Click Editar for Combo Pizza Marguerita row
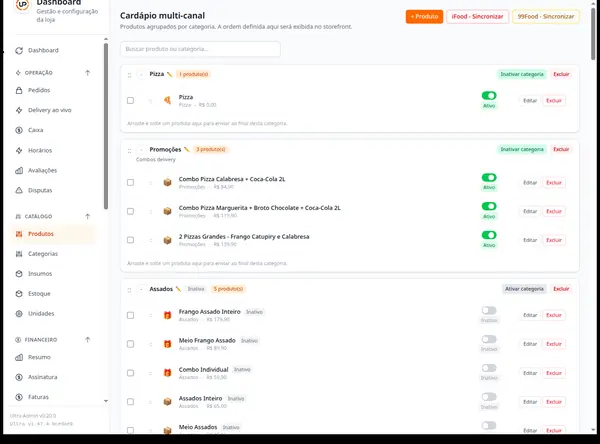Image resolution: width=600 pixels, height=444 pixels. (530, 211)
